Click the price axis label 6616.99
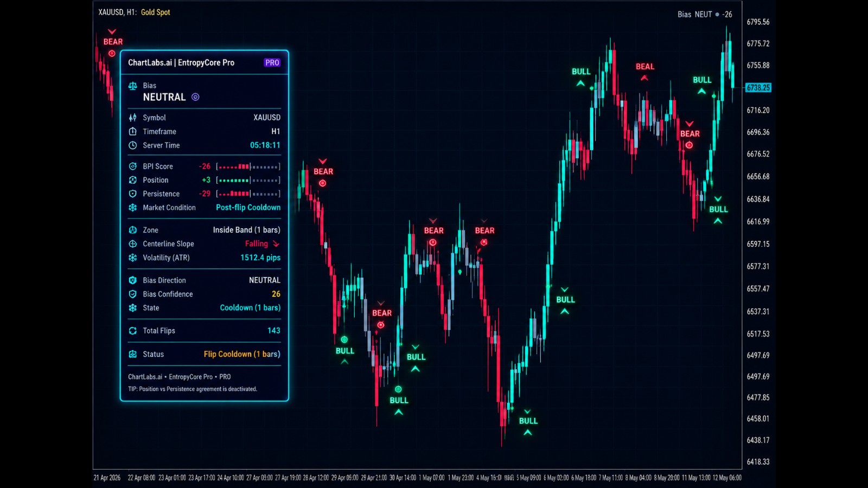The height and width of the screenshot is (488, 868). tap(758, 222)
